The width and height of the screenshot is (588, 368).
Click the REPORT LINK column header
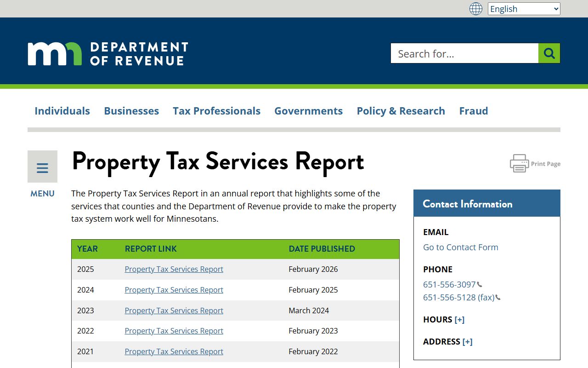tap(151, 249)
